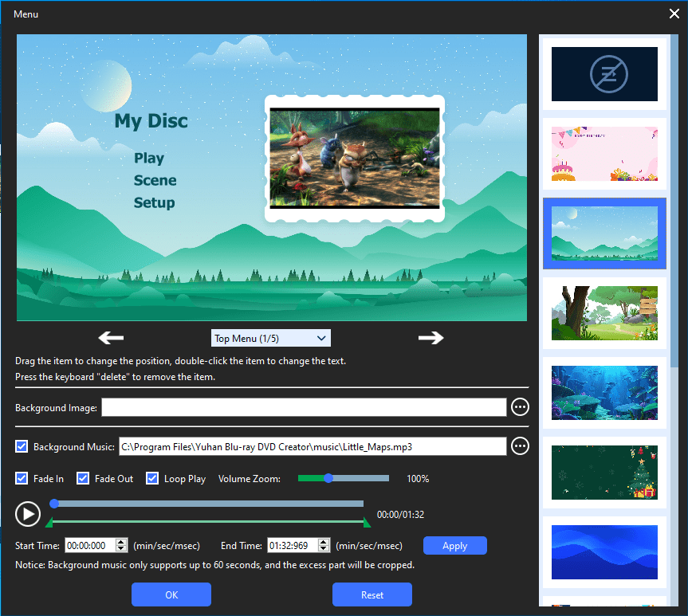
Task: Browse for a background music file
Action: pos(520,446)
